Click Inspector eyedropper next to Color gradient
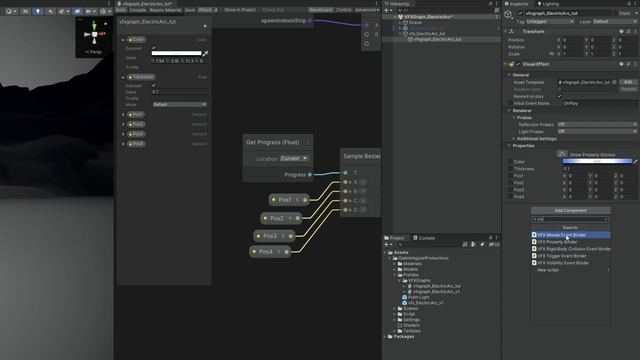640x360 pixels. (635, 162)
